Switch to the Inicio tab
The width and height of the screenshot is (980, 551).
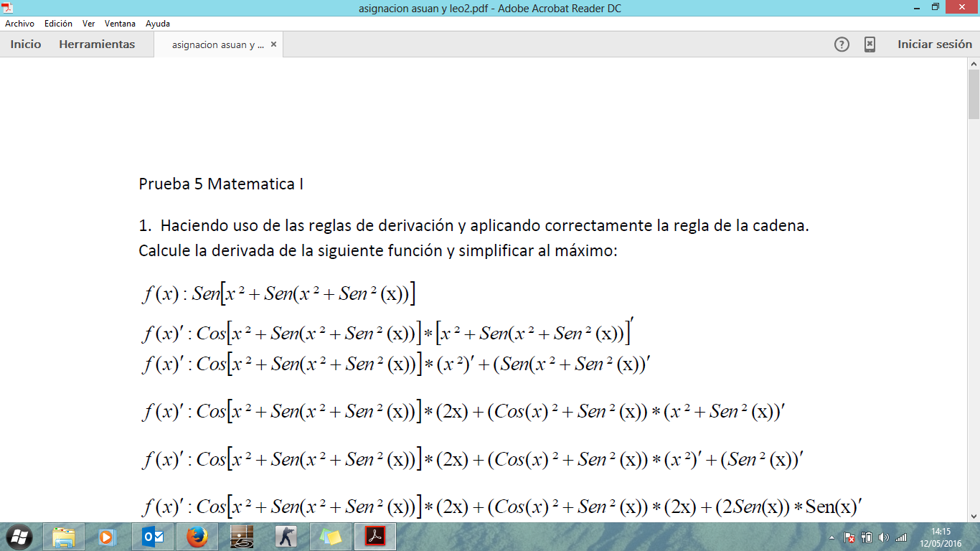pyautogui.click(x=26, y=44)
